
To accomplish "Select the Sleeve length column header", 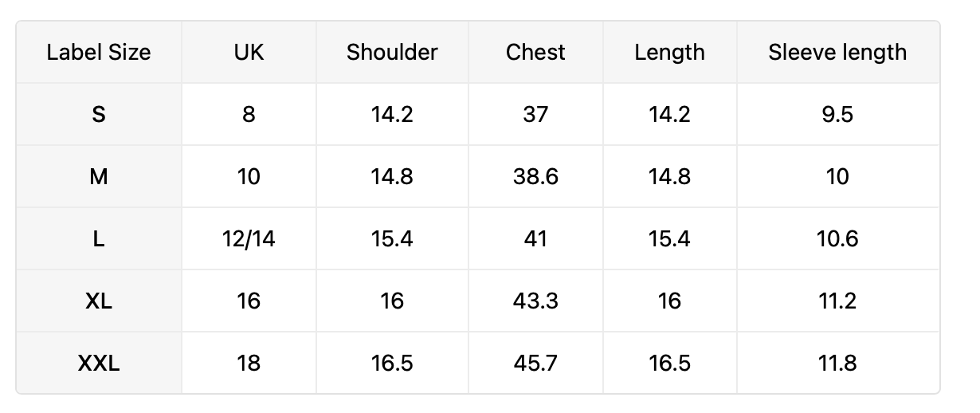I will (x=838, y=53).
